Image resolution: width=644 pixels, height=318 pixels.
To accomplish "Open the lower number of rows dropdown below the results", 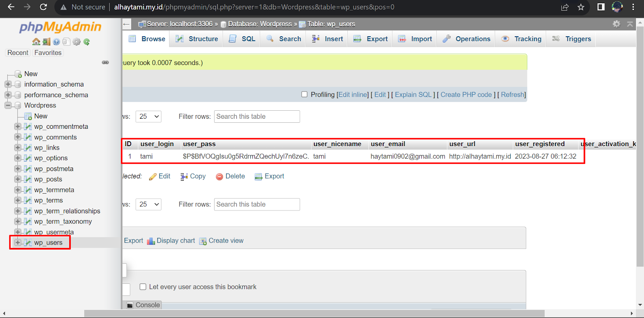I will point(149,204).
